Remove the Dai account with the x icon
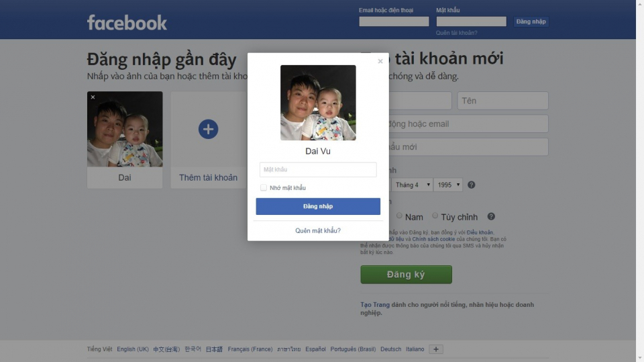 click(x=93, y=97)
